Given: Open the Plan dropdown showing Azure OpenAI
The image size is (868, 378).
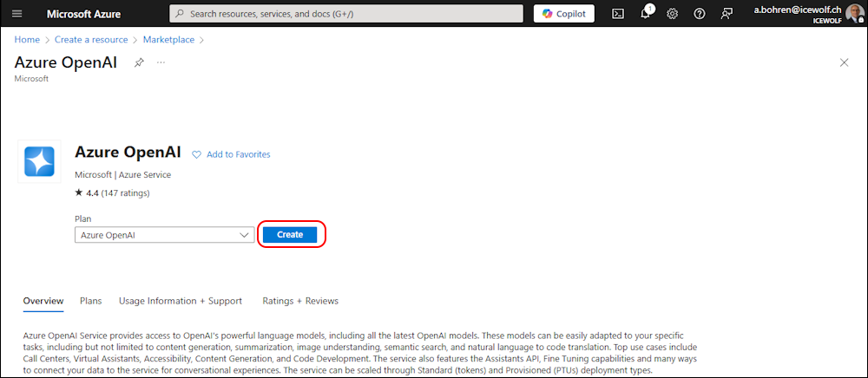Looking at the screenshot, I should click(x=164, y=235).
